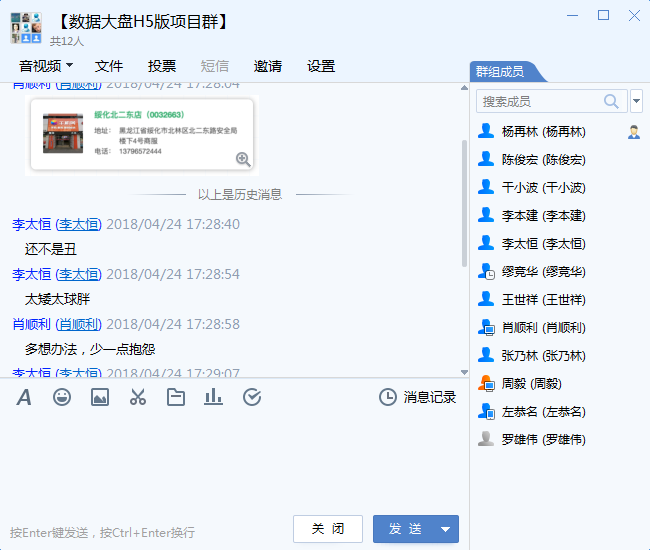Click sender link 肖顺利 at 17:28:58
The image size is (650, 550).
[x=79, y=324]
